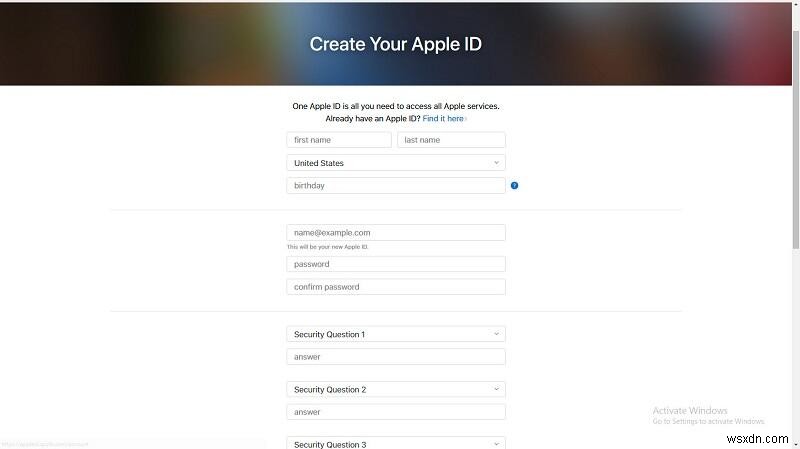Focus the last name field
Viewport: 800px width, 449px height.
(451, 140)
